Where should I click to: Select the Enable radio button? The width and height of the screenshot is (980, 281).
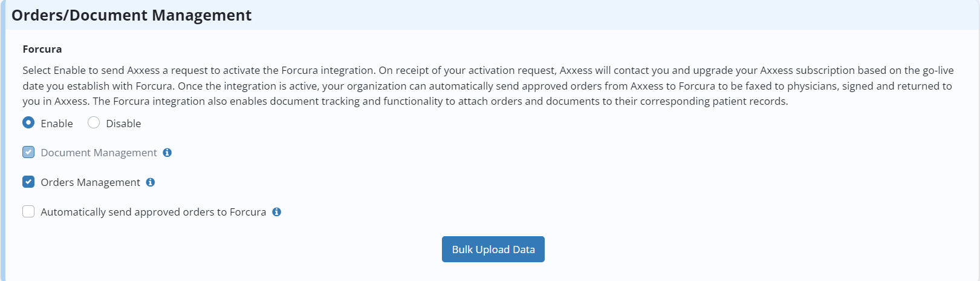point(28,122)
